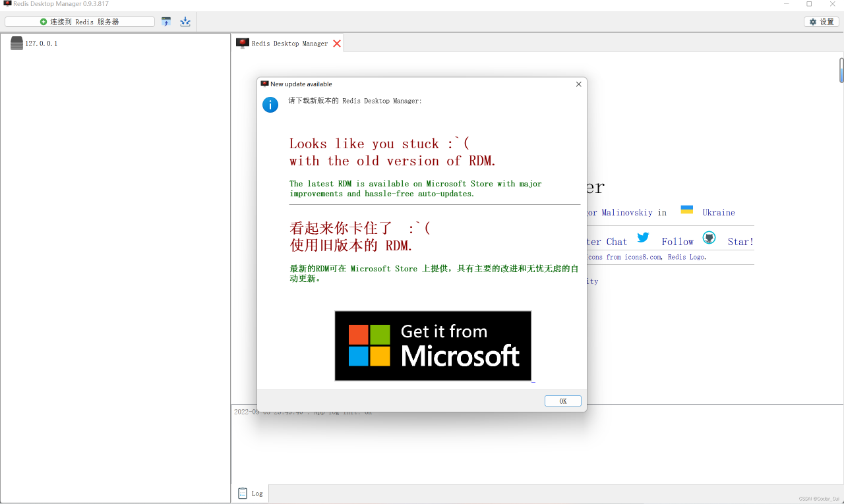Click the Get it from Microsoft banner

433,346
